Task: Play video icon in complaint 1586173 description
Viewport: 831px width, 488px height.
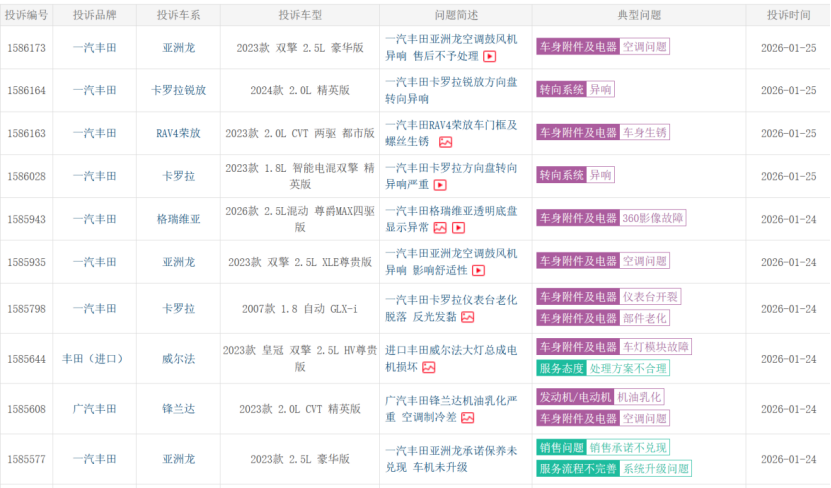Action: tap(490, 56)
